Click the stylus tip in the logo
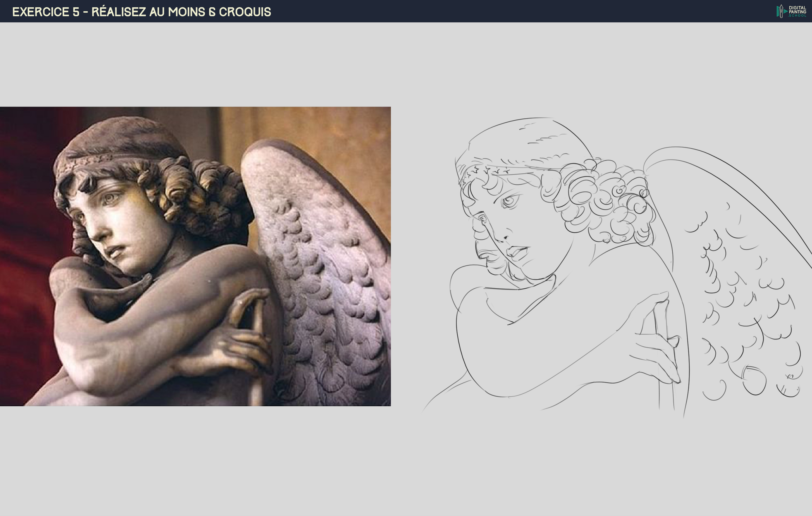Image resolution: width=812 pixels, height=516 pixels. coord(781,6)
